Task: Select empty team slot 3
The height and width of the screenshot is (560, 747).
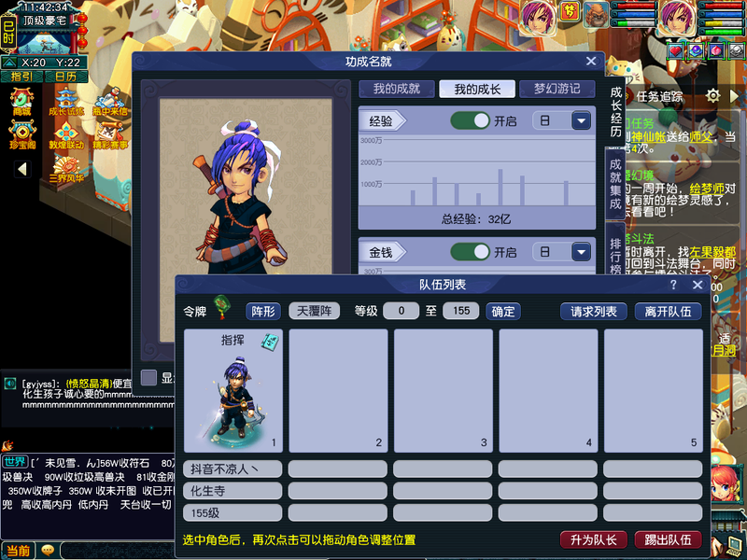Action: pos(444,390)
